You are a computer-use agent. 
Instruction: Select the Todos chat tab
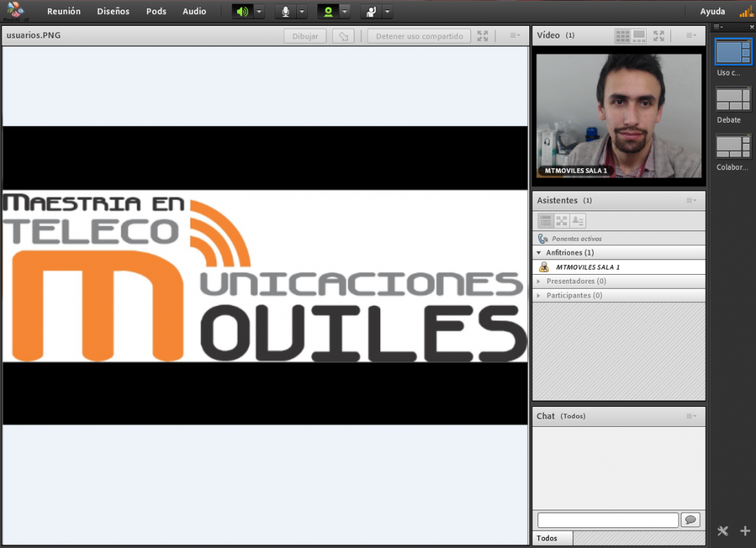(x=552, y=538)
